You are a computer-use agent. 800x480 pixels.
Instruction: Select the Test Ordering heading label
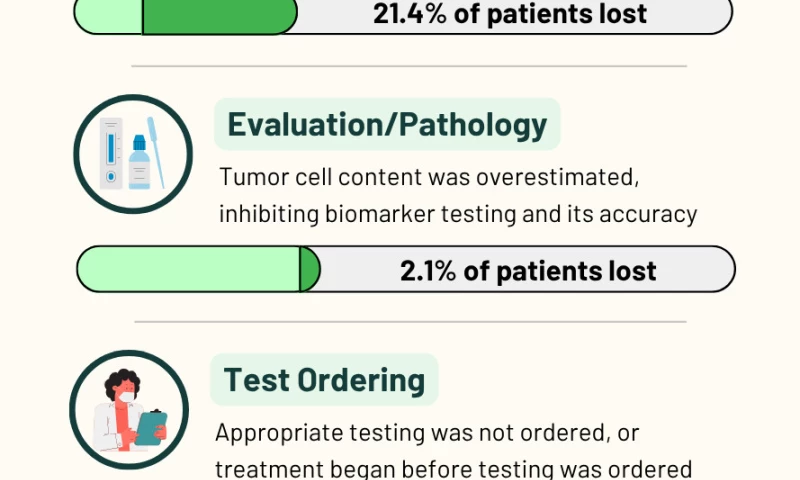click(x=324, y=380)
